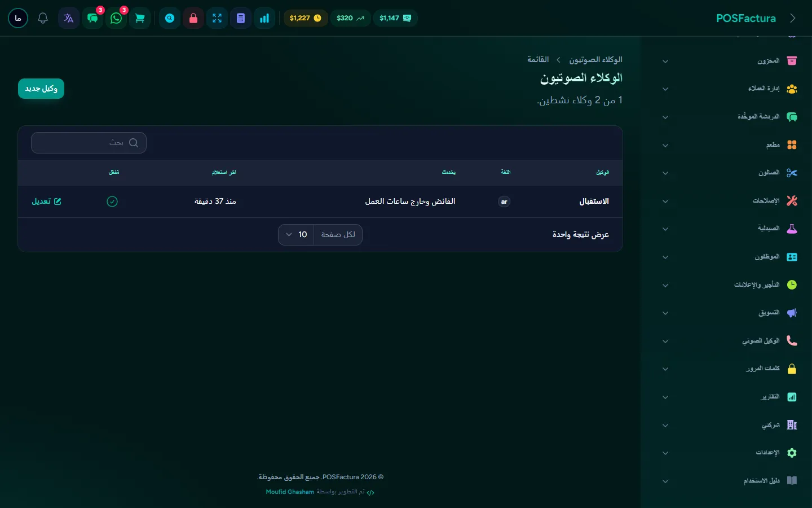The height and width of the screenshot is (508, 812).
Task: Open the shopping cart icon
Action: (x=140, y=18)
